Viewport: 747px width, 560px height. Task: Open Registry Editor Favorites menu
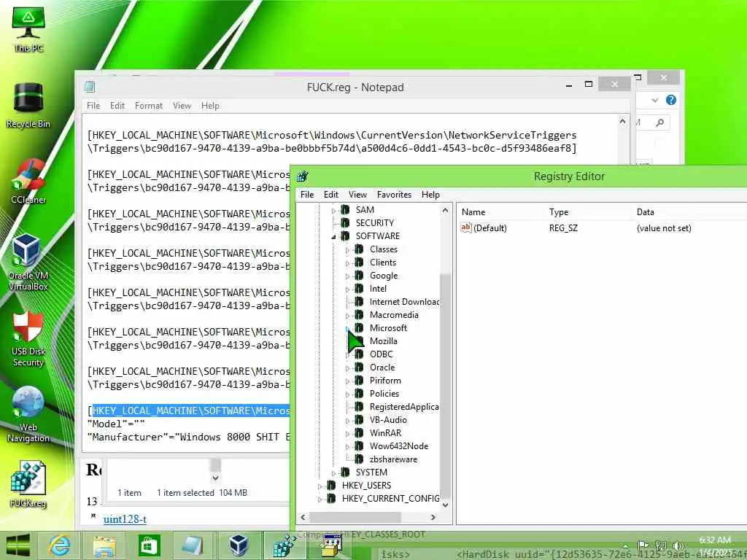tap(394, 194)
